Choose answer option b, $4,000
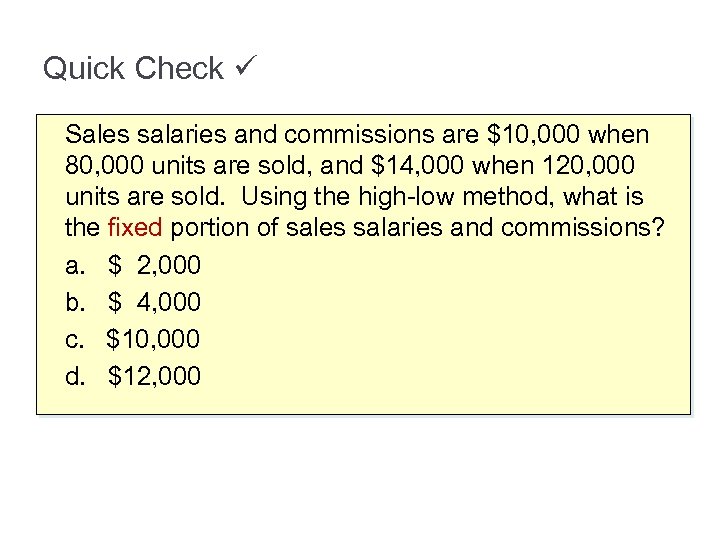Viewport: 720px width, 540px height. (x=154, y=302)
